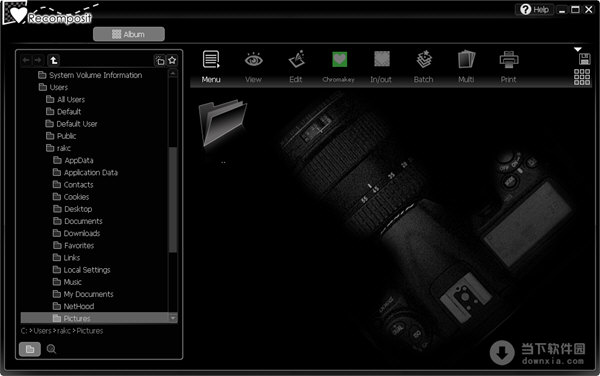
Task: Select the My Documents folder
Action: (83, 294)
